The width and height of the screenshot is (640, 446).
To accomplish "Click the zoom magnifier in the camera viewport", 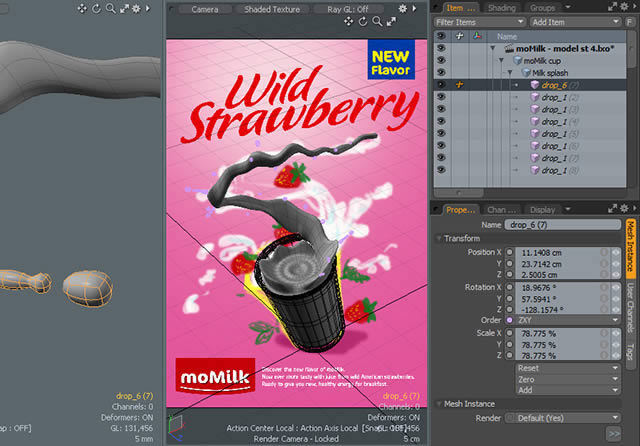I will point(377,22).
